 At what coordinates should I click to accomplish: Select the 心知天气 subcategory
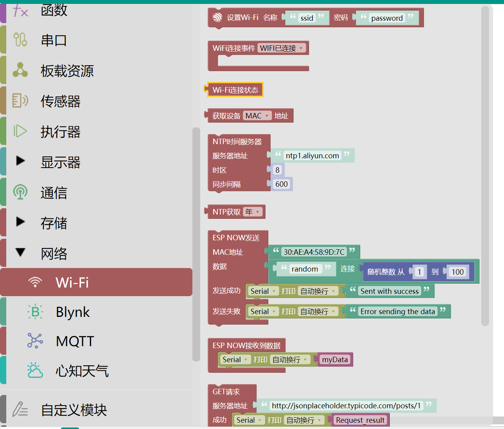pyautogui.click(x=82, y=371)
